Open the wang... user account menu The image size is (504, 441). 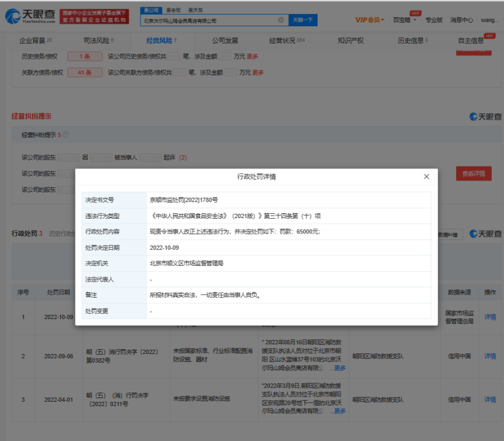point(489,20)
